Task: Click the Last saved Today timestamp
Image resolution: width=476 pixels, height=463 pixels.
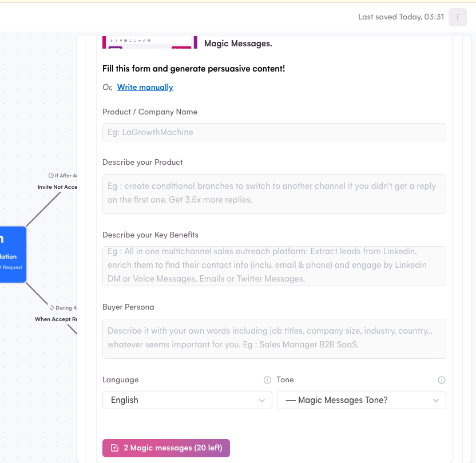Action: click(401, 17)
